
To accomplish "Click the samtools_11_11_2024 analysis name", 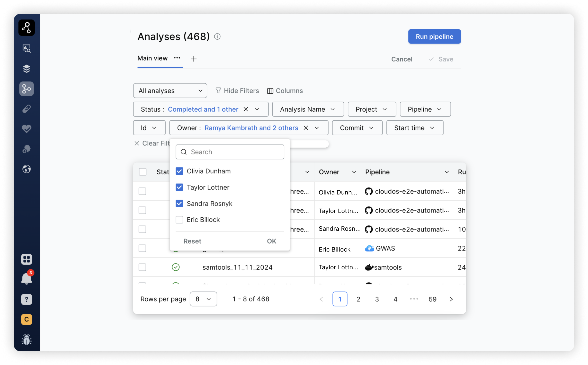I will pos(237,267).
